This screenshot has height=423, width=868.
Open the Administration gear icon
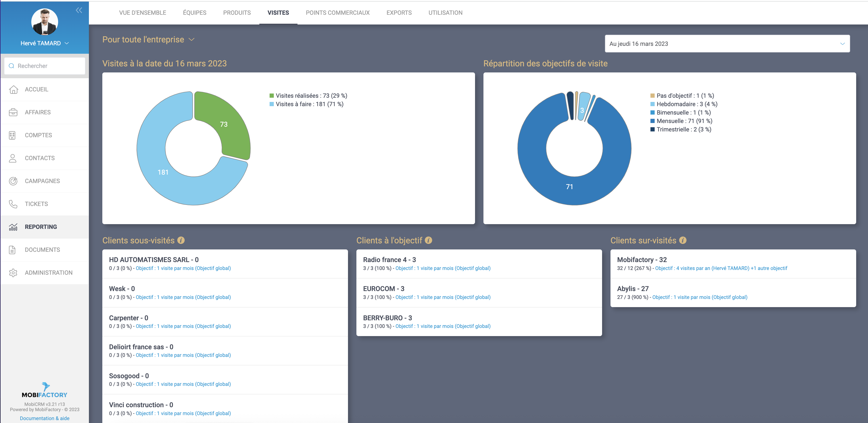coord(13,273)
